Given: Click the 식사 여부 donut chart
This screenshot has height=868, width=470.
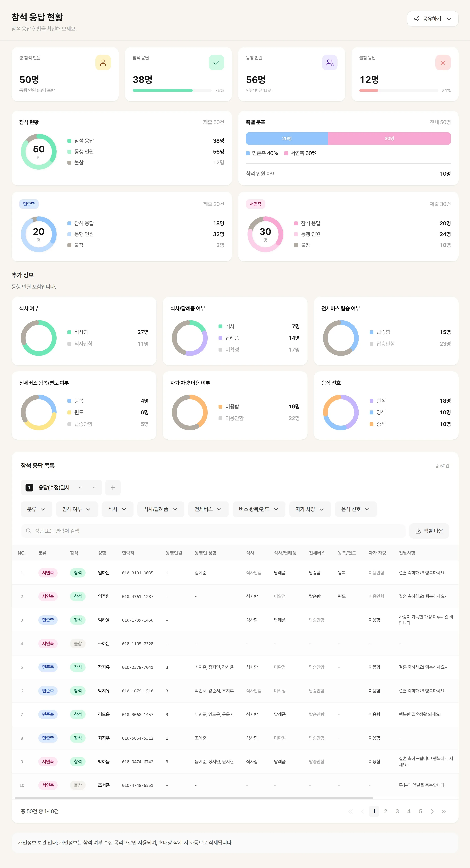Looking at the screenshot, I should tap(39, 338).
